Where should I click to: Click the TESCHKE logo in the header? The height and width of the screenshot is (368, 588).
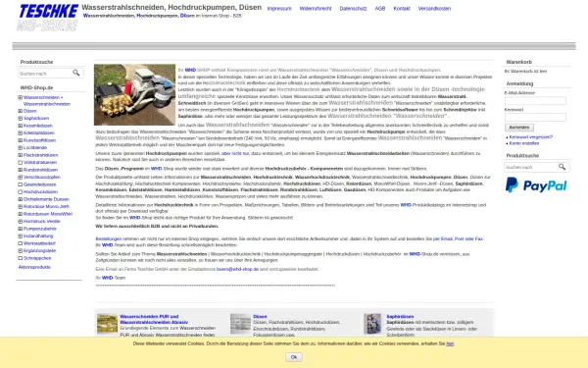click(48, 11)
